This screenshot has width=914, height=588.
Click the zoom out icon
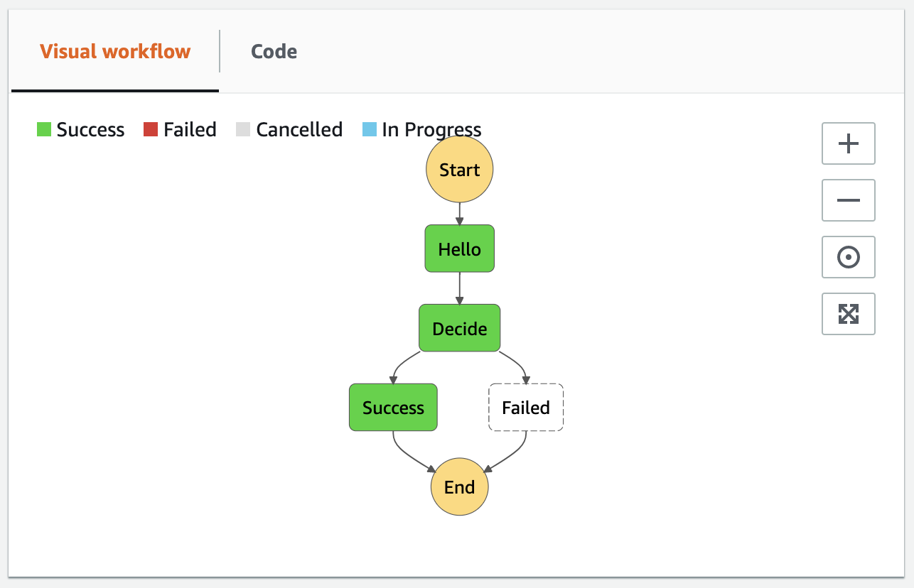(848, 200)
